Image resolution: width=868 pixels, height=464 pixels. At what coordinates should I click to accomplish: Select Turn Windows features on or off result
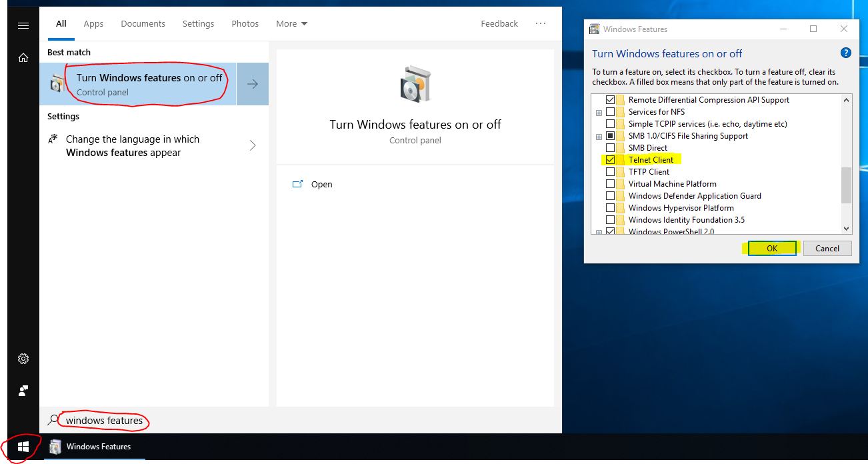138,84
